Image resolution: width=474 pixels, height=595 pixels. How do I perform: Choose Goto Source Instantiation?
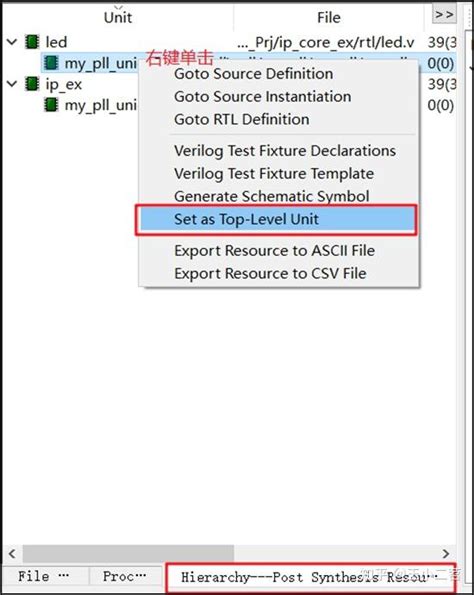262,96
